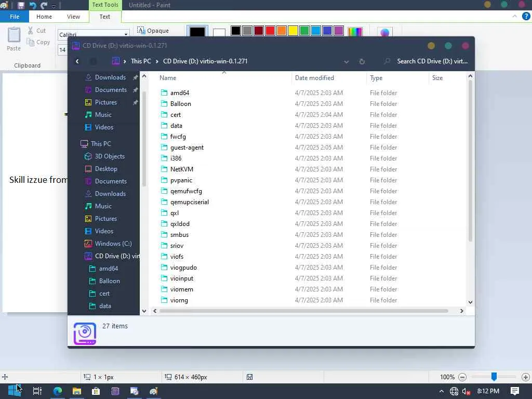532x399 pixels.
Task: Click the Paint zoom slider handle
Action: point(494,377)
